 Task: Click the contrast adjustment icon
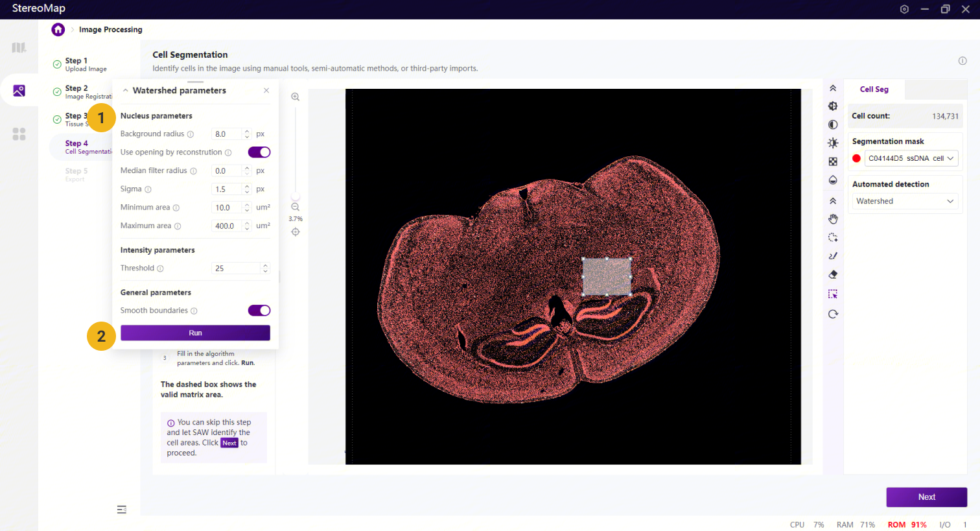(833, 124)
